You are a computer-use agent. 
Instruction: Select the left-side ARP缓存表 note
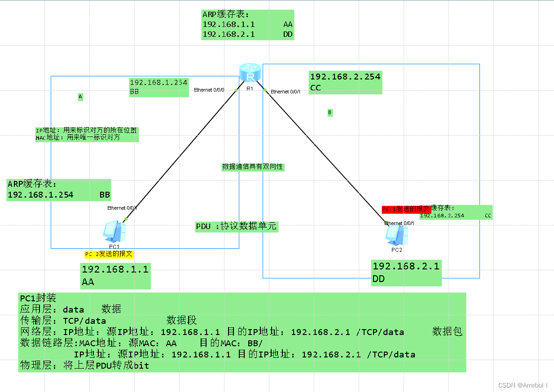(x=58, y=189)
